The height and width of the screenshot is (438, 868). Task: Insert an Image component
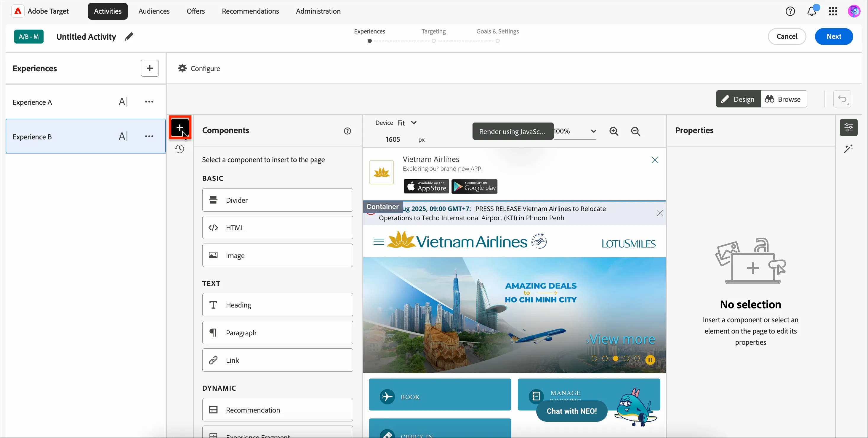pos(277,255)
